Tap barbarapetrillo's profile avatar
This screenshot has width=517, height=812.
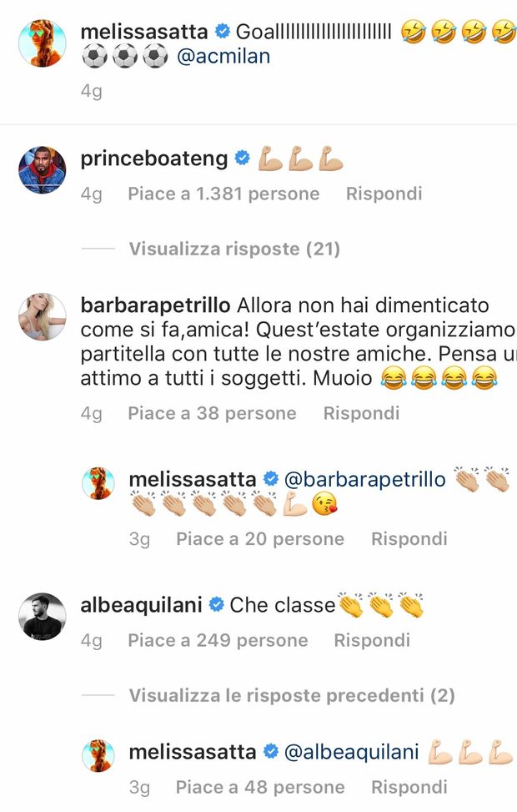[42, 317]
